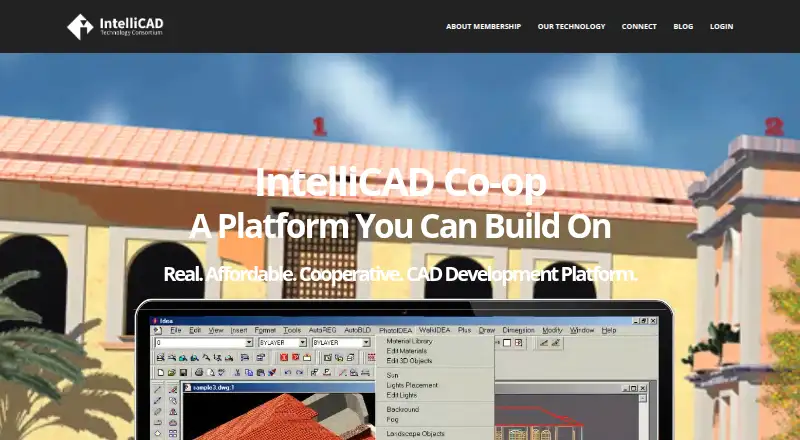Choose Edit 3D Objects menu entry
800x440 pixels.
[409, 360]
